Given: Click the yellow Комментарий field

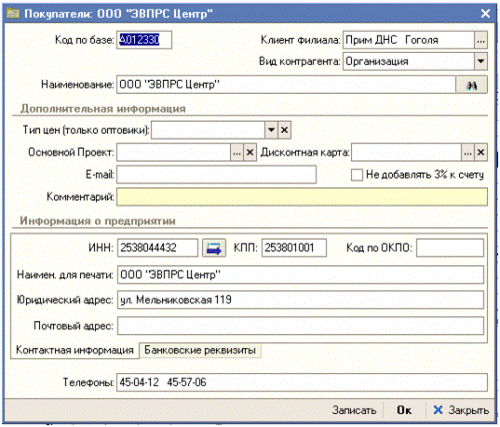Looking at the screenshot, I should tap(302, 197).
